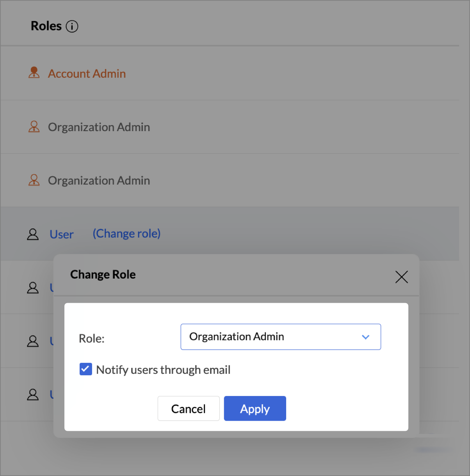Viewport: 470px width, 476px height.
Task: Click the person icon in the highlighted User row
Action: [33, 234]
